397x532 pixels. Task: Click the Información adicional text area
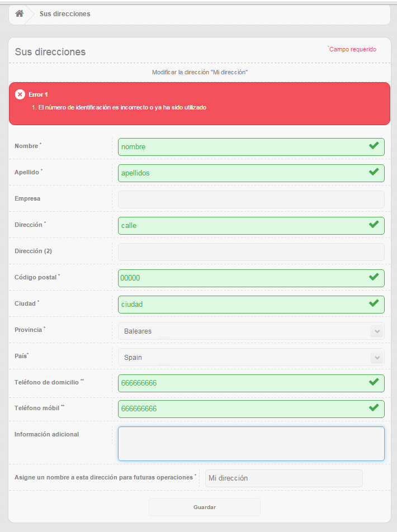tap(251, 444)
